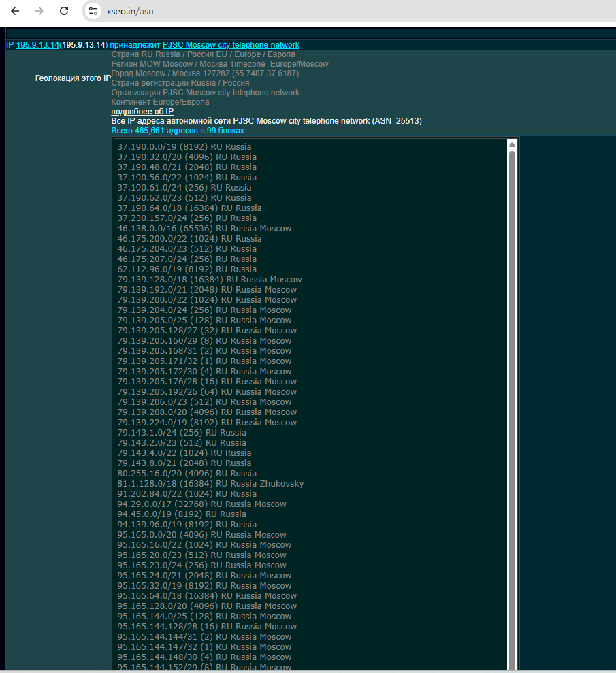Select row 79.139.128.0/18 (16384) Moscow
616x673 pixels.
[210, 280]
